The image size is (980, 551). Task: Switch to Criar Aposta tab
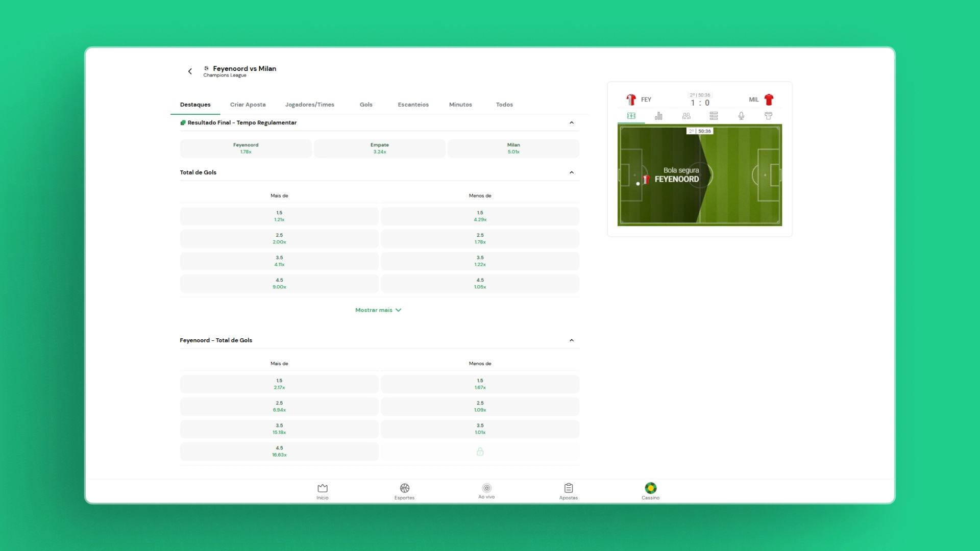248,105
